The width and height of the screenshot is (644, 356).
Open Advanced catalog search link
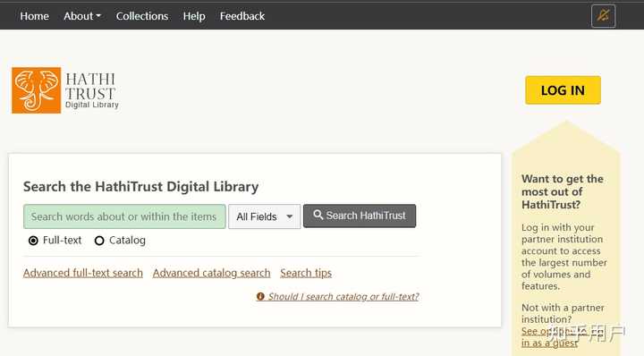click(211, 273)
